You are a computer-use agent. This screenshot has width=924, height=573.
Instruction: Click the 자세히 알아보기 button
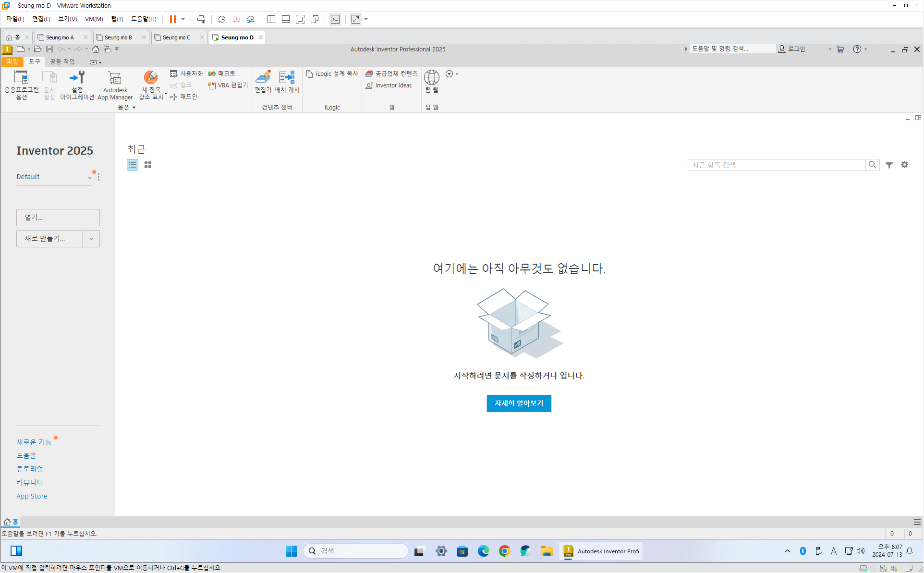519,403
